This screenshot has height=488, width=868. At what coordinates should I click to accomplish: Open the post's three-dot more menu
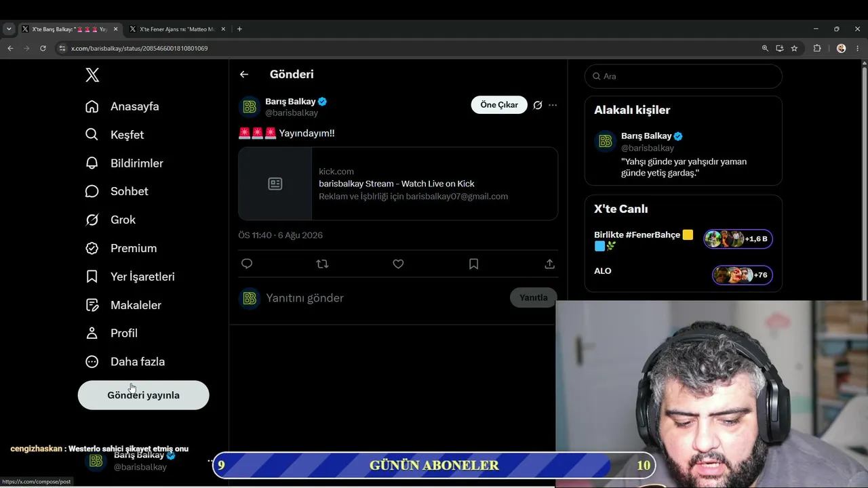tap(553, 105)
